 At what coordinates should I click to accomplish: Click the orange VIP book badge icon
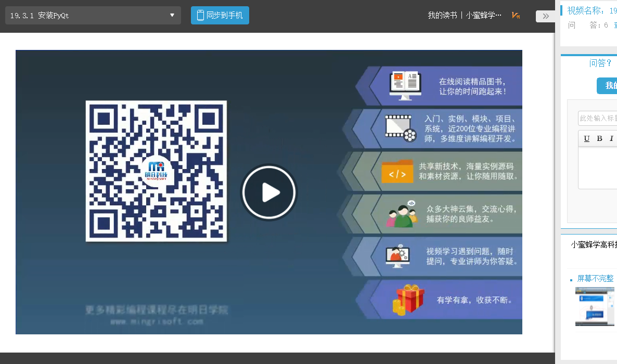pyautogui.click(x=516, y=16)
